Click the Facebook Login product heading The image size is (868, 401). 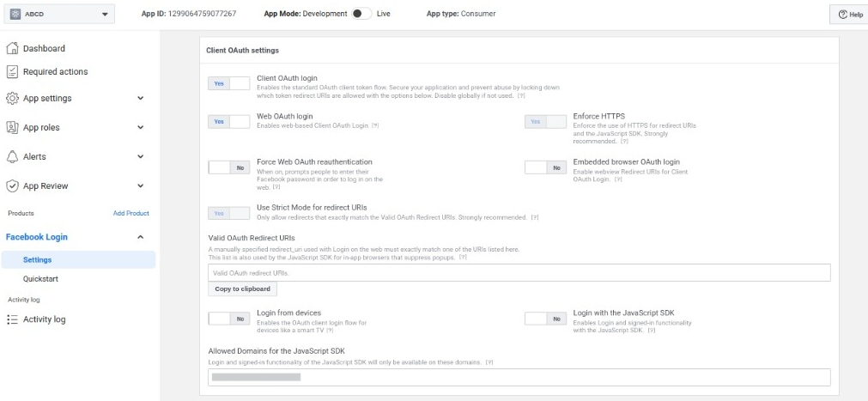37,237
